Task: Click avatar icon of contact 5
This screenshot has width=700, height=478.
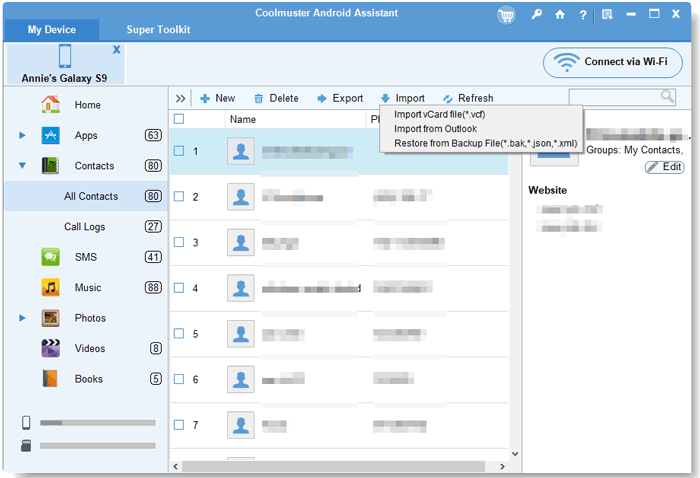Action: (x=241, y=334)
